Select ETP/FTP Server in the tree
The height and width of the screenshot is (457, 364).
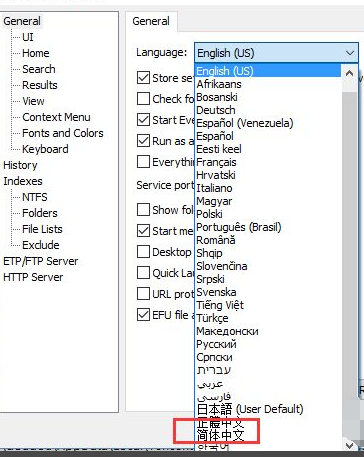(40, 261)
